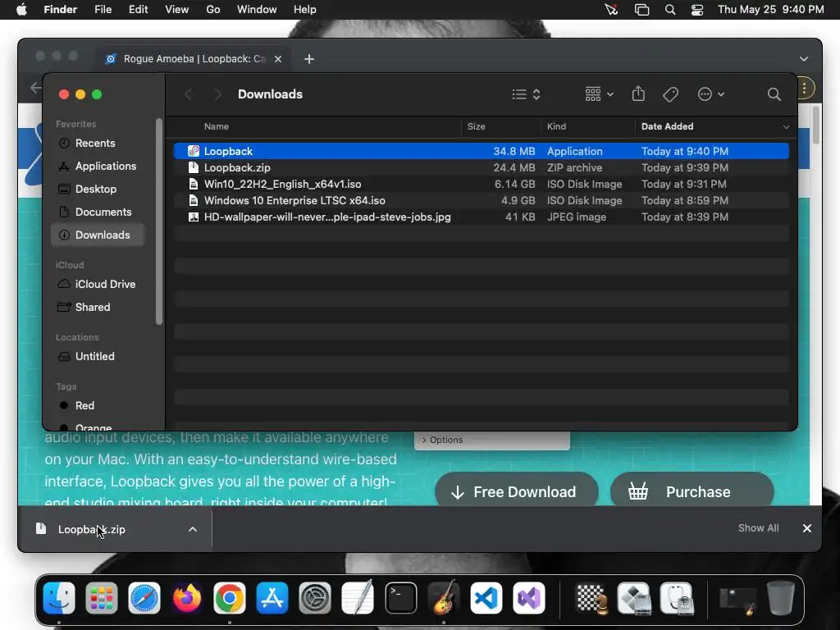Open Loopback.zip from Chrome download bar
This screenshot has width=840, height=630.
[92, 529]
